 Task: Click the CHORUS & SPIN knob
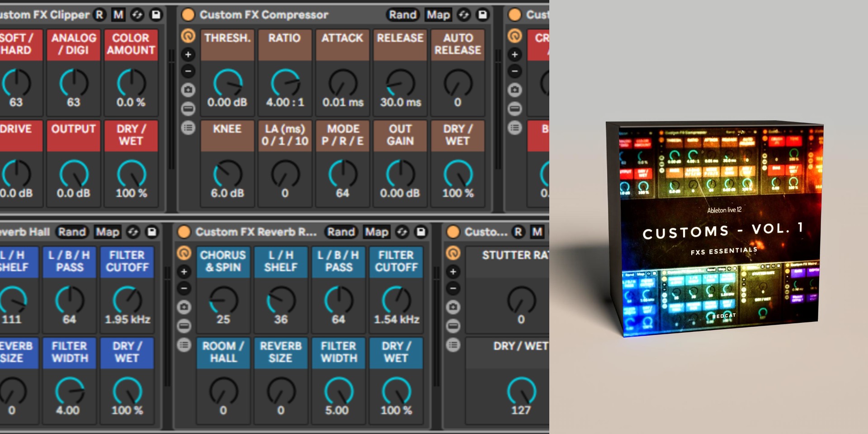tap(223, 301)
